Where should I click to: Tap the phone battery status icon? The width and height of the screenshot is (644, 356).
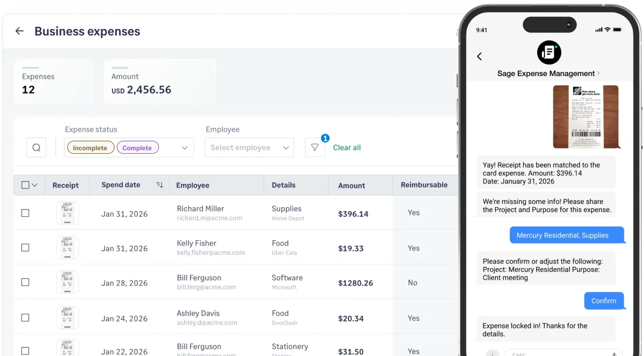[618, 30]
